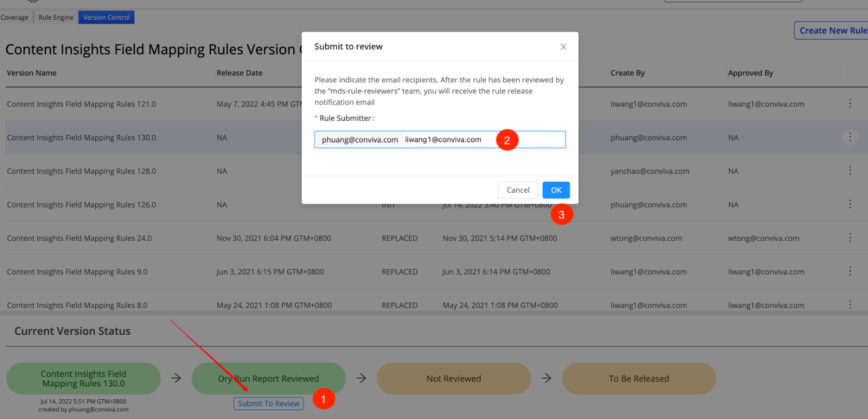Click creation time 'Jun 3, 2021 6:14 PM GTM+0800'
Viewport: 868px width, 419px height.
[x=496, y=272]
